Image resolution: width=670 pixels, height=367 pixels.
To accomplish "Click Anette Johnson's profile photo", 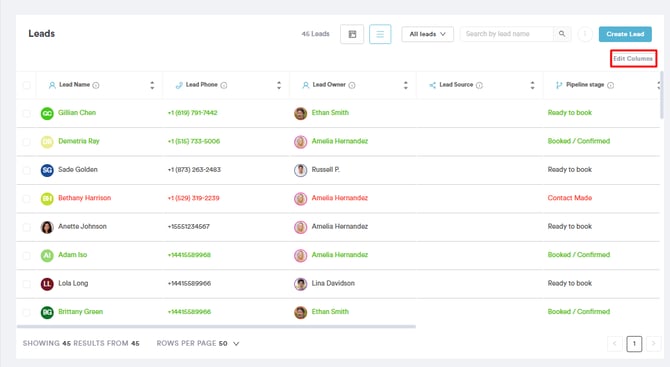I will (47, 227).
